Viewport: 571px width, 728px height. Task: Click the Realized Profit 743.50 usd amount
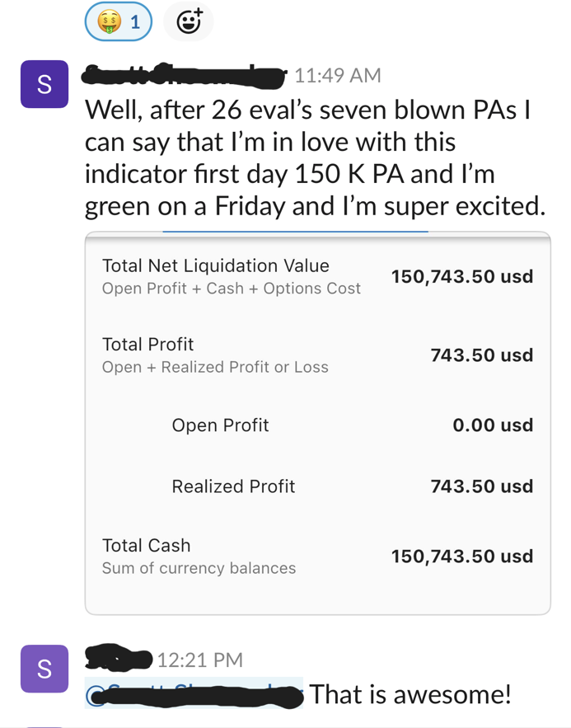[481, 486]
